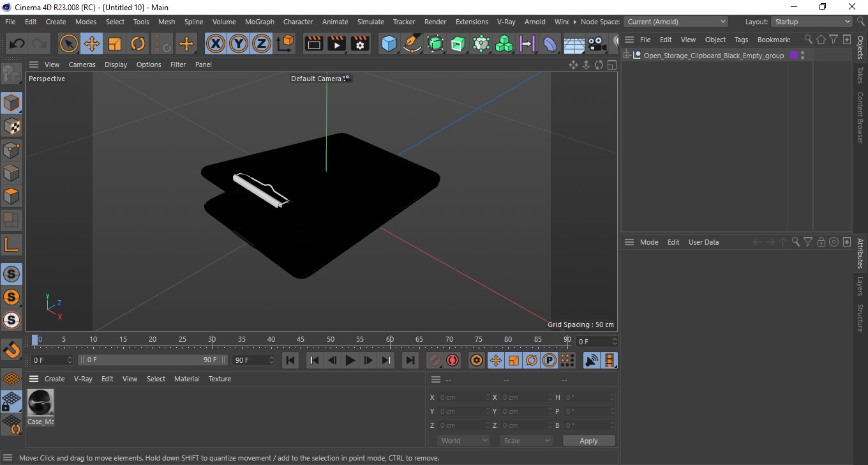Open the viewport Cameras menu
The height and width of the screenshot is (465, 868).
[82, 65]
